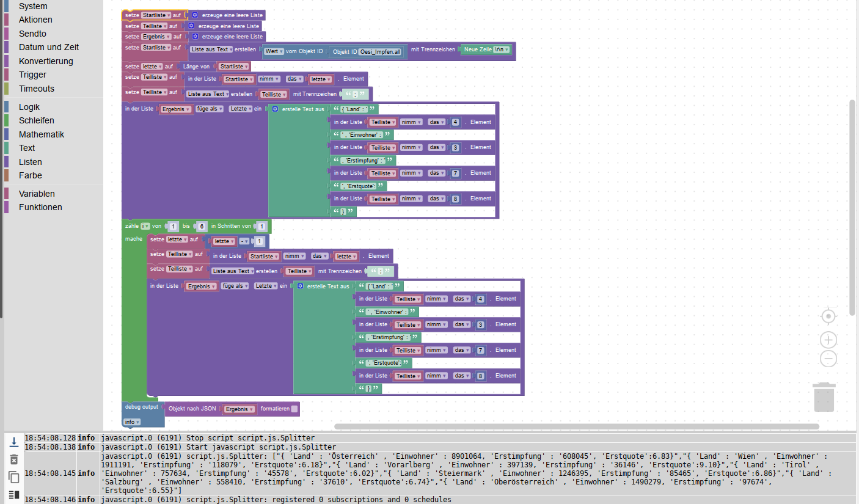Zoom in the Blockly workspace
The width and height of the screenshot is (859, 504).
pos(828,340)
